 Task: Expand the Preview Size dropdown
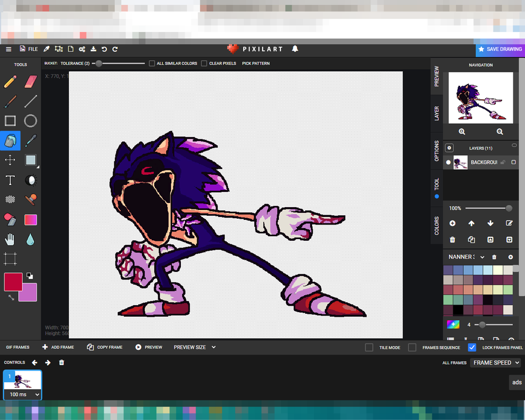click(x=194, y=347)
